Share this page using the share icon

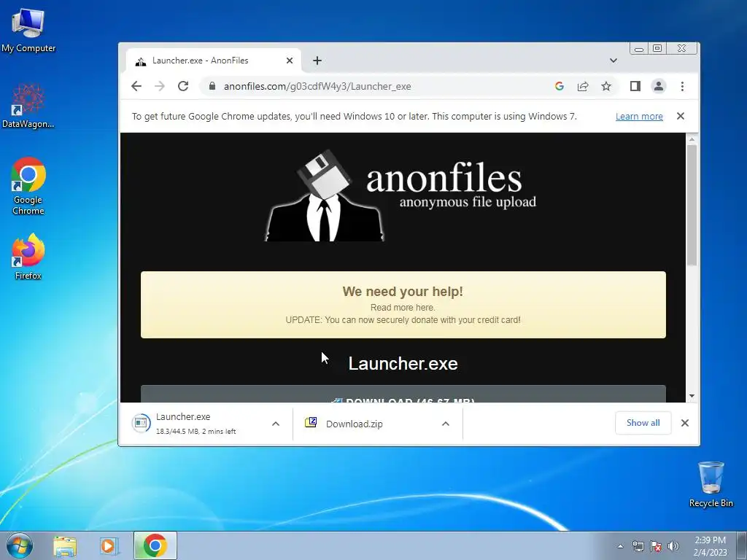(x=583, y=86)
